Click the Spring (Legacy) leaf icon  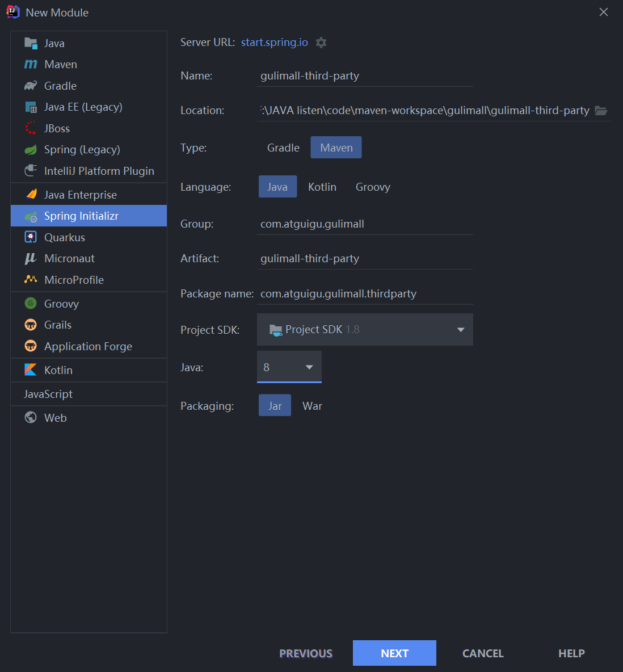(x=31, y=150)
